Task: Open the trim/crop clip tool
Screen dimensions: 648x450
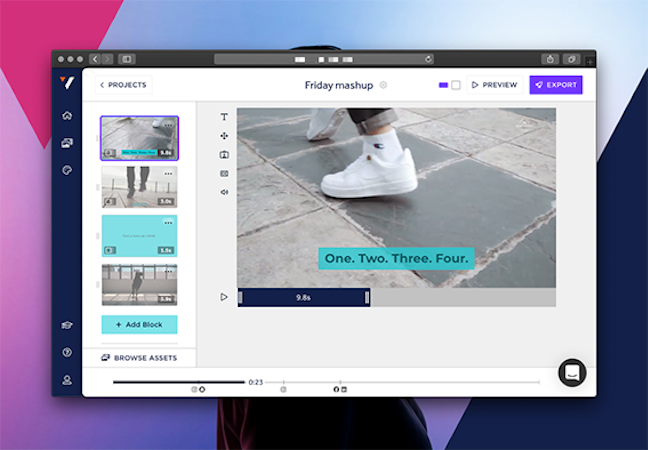Action: click(224, 174)
